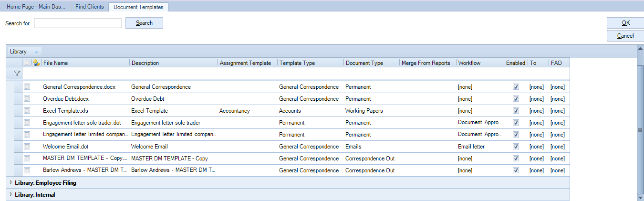The width and height of the screenshot is (644, 201).
Task: Click the Merge From Reports column header
Action: click(x=428, y=63)
